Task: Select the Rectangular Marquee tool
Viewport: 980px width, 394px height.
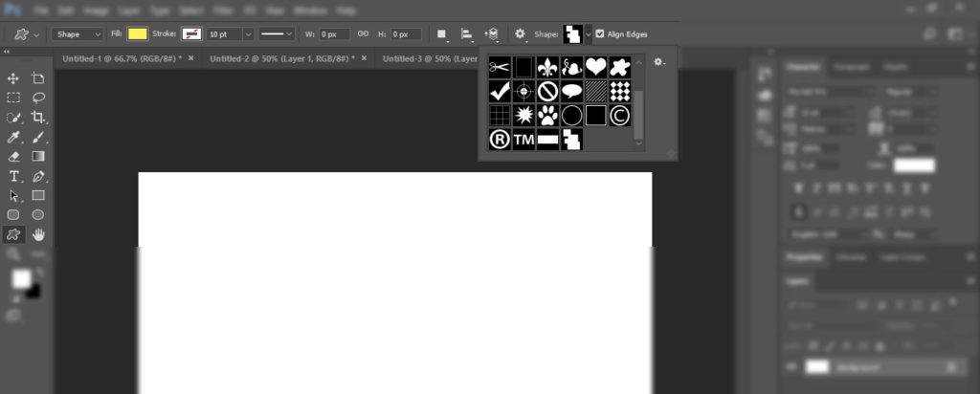Action: point(13,98)
